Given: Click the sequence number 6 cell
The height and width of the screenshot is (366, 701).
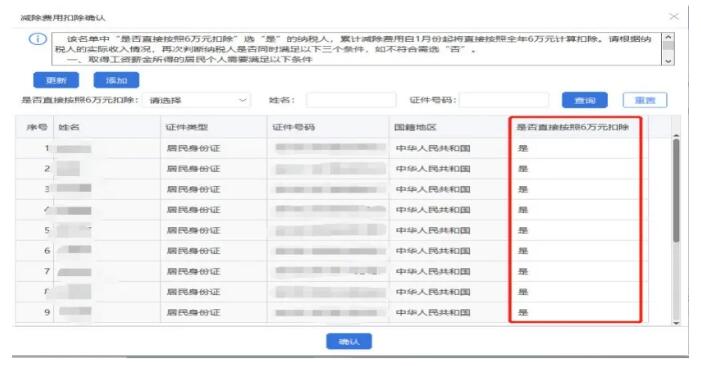Looking at the screenshot, I should point(47,251).
